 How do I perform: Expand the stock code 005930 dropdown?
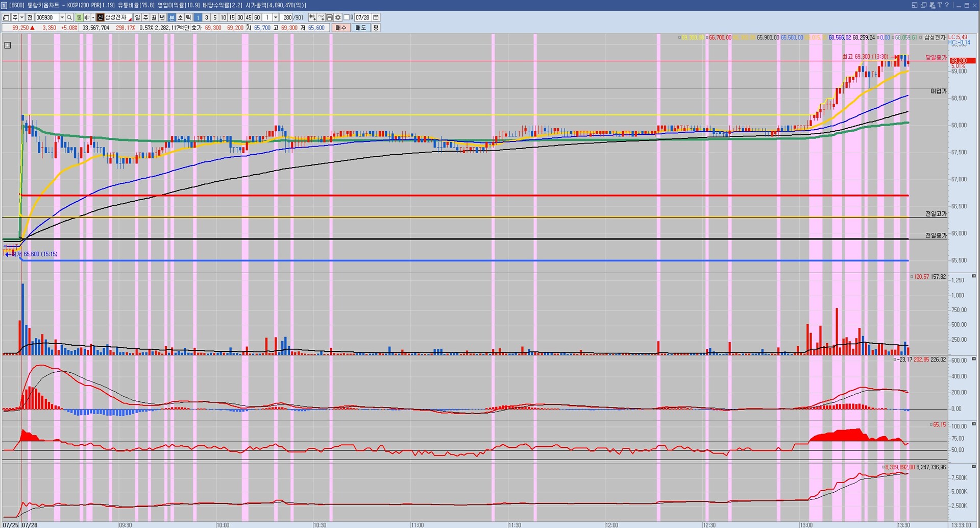tap(62, 17)
